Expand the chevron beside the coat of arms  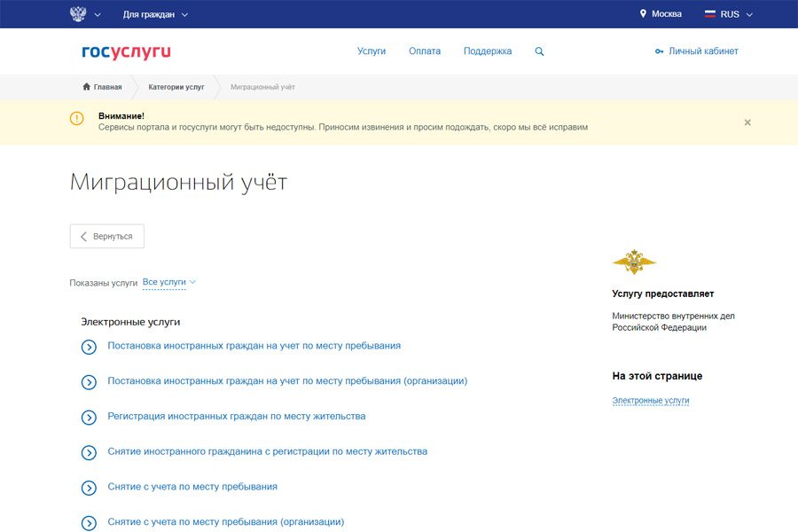(98, 15)
